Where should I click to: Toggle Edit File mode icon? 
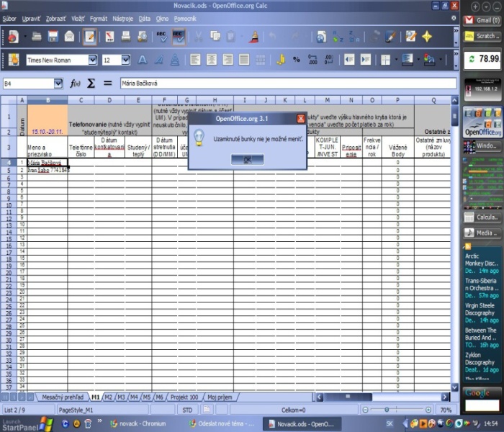pos(90,37)
